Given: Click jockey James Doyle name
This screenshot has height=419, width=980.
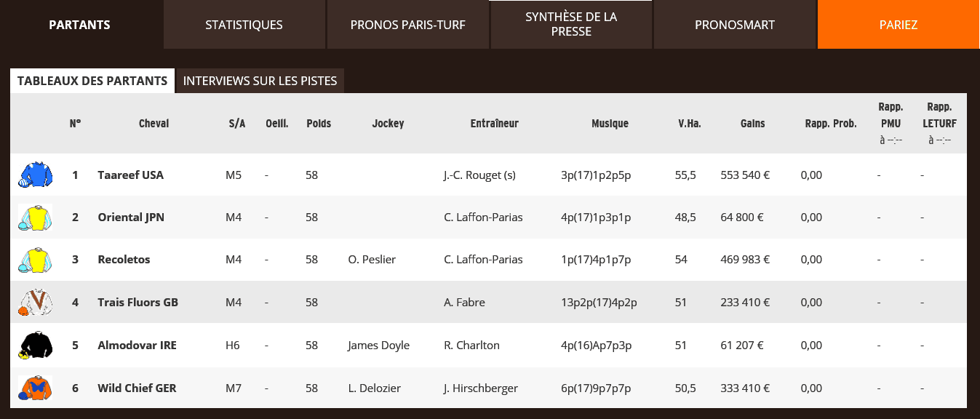Looking at the screenshot, I should [378, 346].
